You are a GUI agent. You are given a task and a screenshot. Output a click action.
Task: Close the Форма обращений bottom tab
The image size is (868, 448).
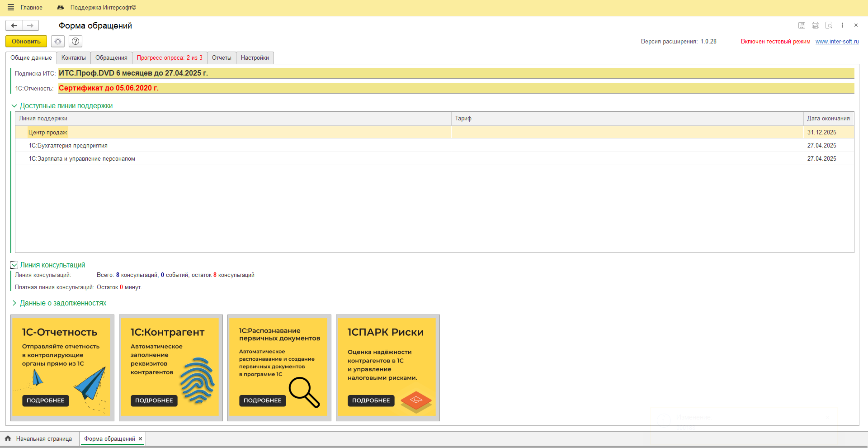coord(140,439)
